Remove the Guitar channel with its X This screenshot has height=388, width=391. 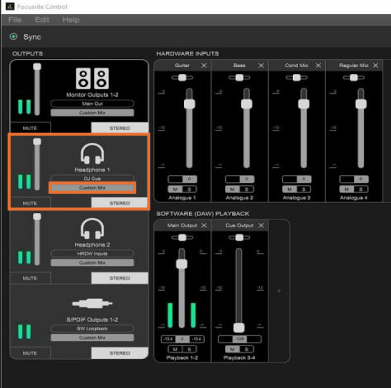coord(204,65)
